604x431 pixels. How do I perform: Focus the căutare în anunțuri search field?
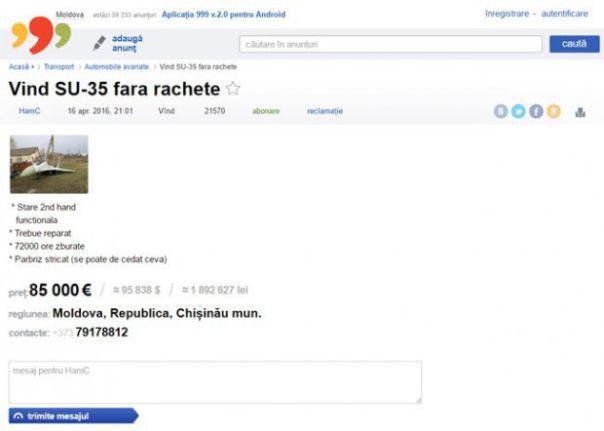click(391, 44)
